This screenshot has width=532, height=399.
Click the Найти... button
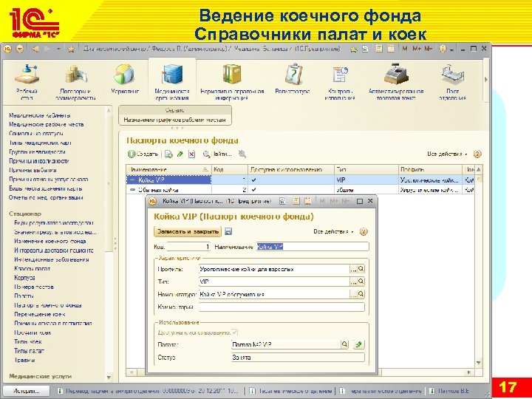pyautogui.click(x=217, y=154)
